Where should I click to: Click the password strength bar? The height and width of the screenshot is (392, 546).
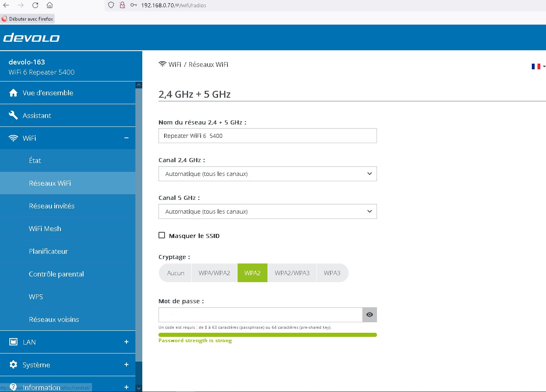(268, 335)
